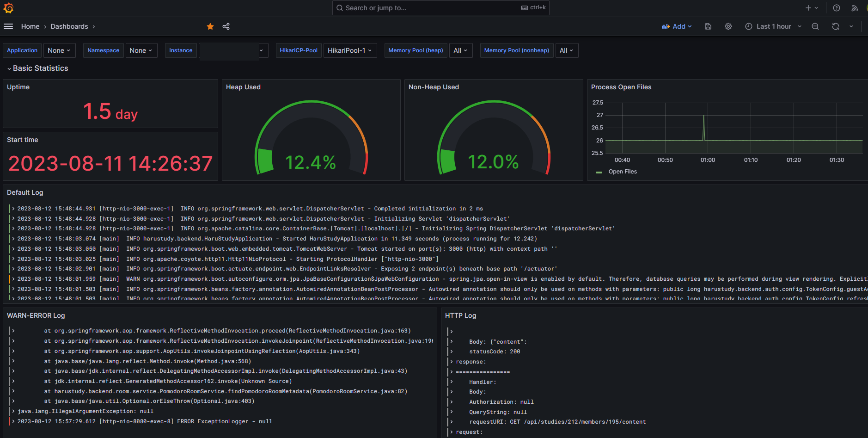Click spike in Open Files graph
The width and height of the screenshot is (868, 438).
tap(704, 127)
